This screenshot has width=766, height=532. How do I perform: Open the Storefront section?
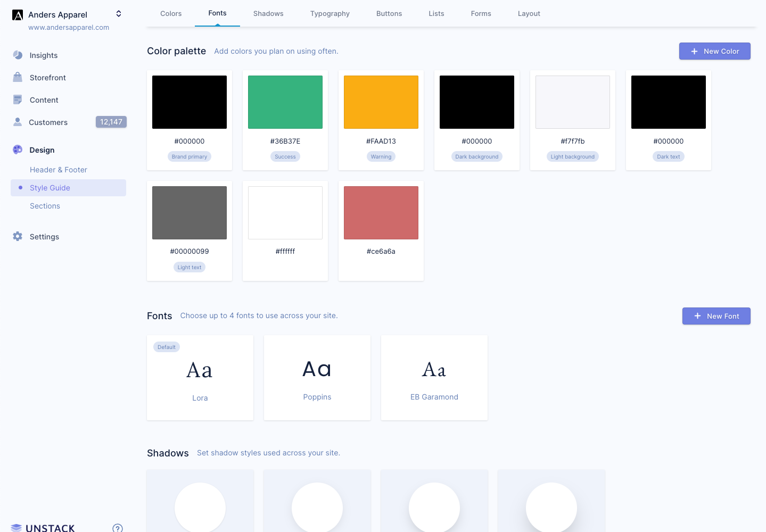tap(47, 78)
